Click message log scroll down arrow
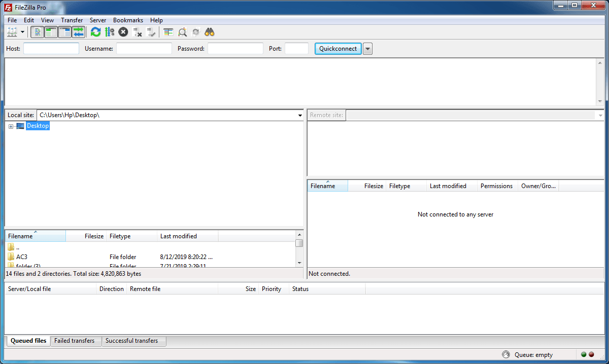609x364 pixels. click(600, 101)
